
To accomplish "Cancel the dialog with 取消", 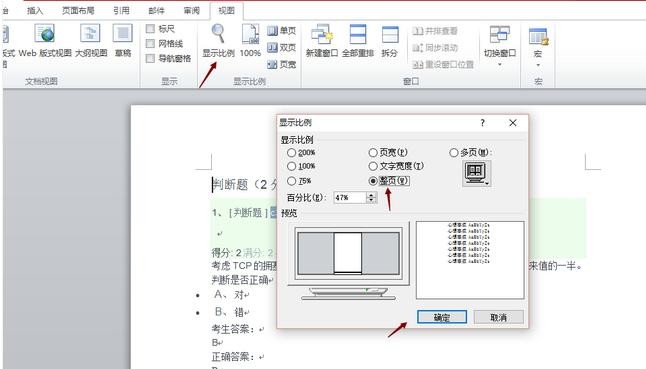I will pyautogui.click(x=499, y=317).
